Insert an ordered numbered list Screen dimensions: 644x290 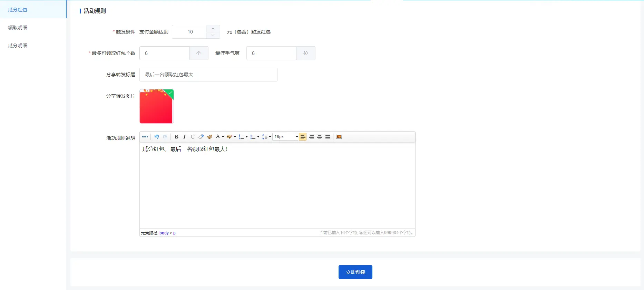[x=241, y=137]
